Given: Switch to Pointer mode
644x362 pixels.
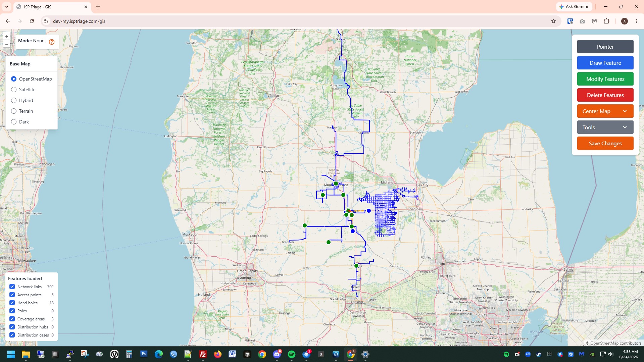Looking at the screenshot, I should (605, 47).
